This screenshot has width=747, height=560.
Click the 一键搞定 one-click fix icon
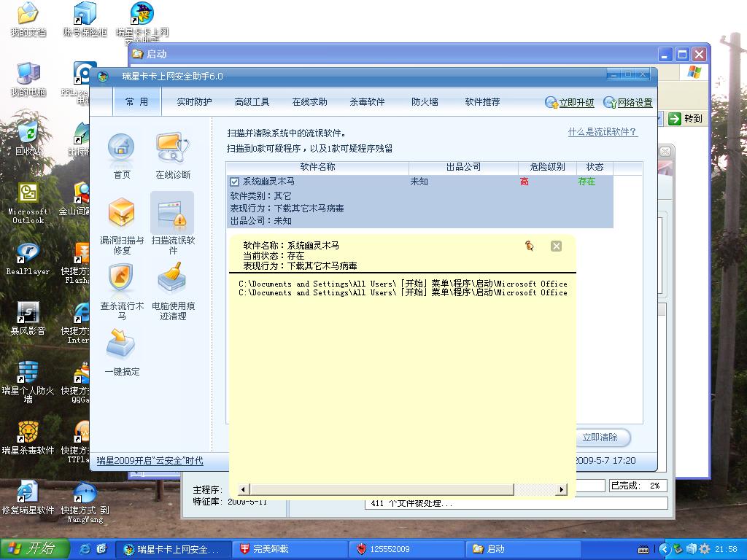point(122,351)
